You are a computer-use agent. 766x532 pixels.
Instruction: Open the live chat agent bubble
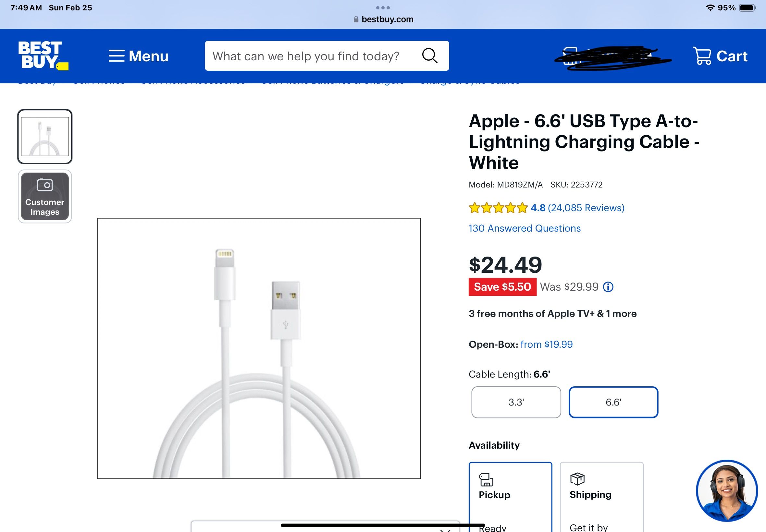727,491
